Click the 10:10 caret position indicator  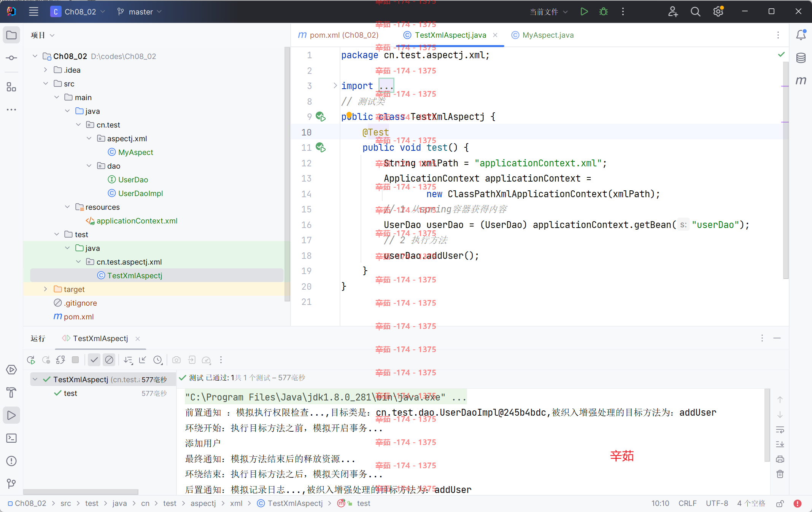click(660, 503)
